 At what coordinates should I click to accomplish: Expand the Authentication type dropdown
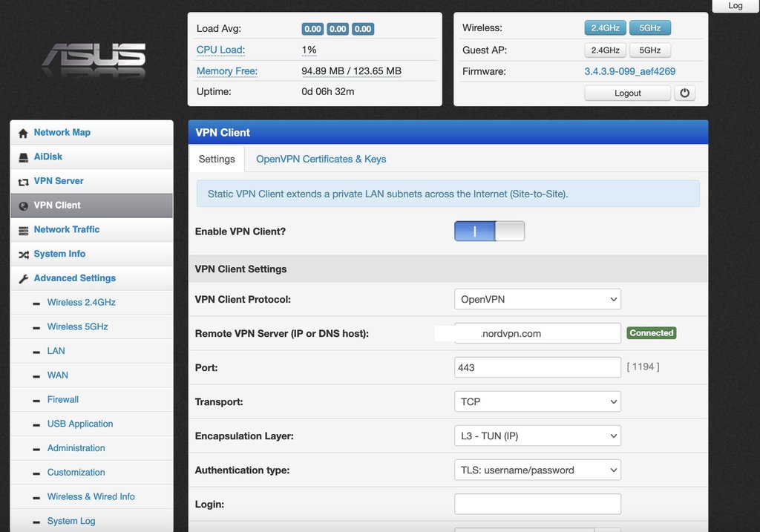537,470
